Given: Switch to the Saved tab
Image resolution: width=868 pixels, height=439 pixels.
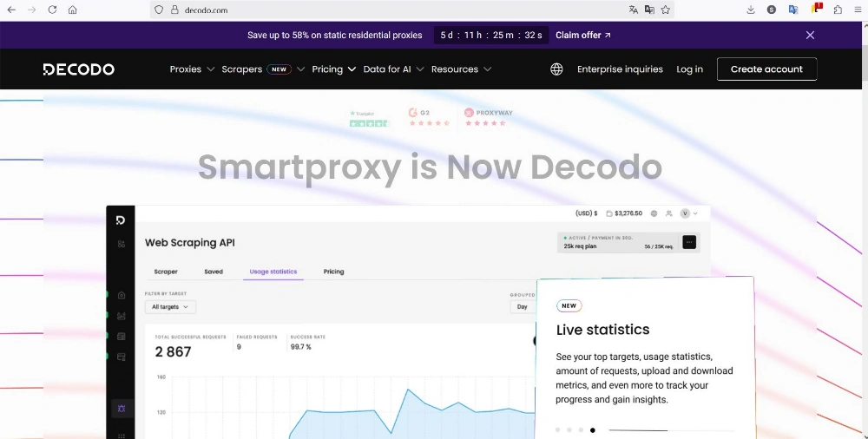Looking at the screenshot, I should click(x=214, y=272).
